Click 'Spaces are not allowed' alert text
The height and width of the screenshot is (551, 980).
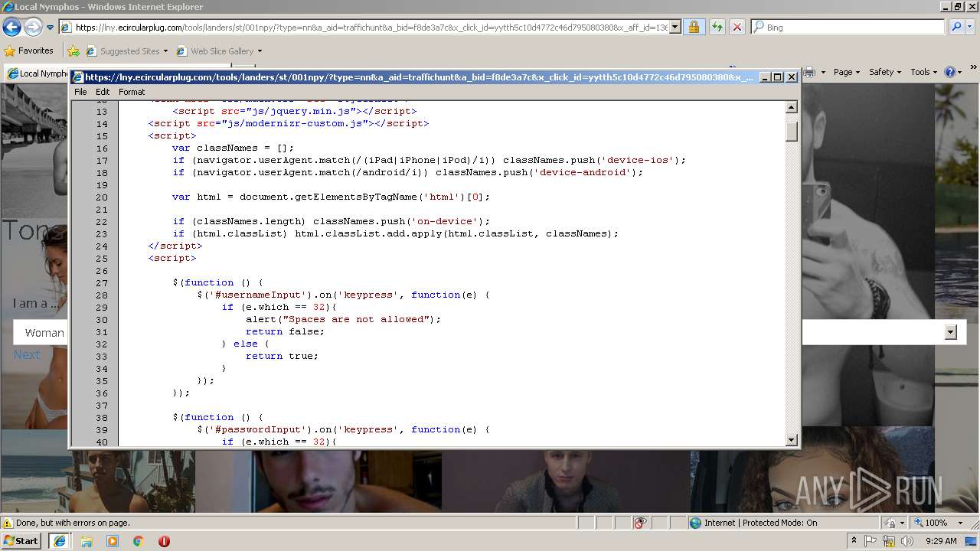(x=356, y=320)
